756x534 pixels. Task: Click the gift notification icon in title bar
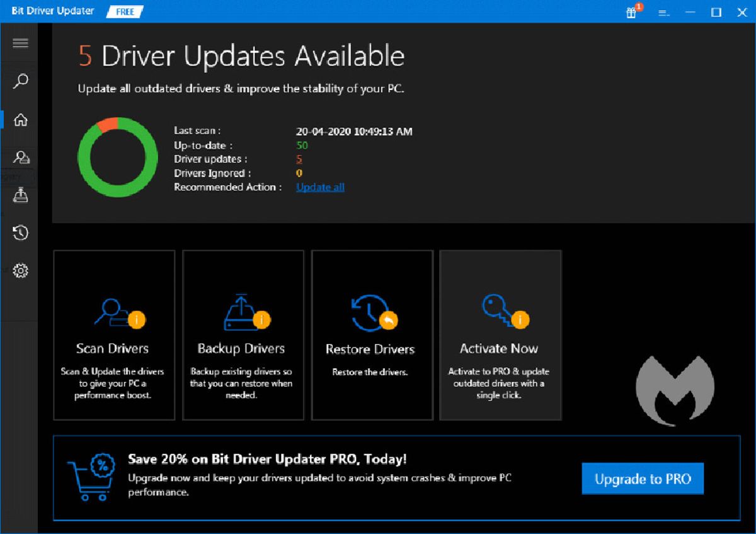(x=632, y=11)
